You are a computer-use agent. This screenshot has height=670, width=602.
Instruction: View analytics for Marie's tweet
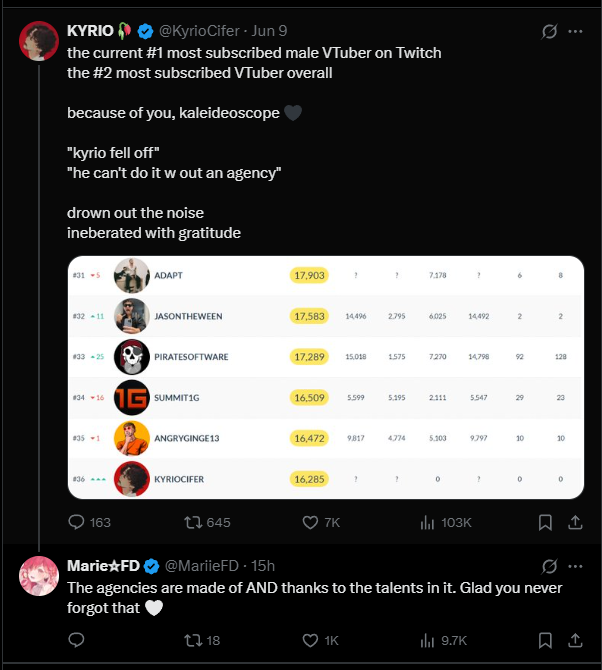pos(427,640)
